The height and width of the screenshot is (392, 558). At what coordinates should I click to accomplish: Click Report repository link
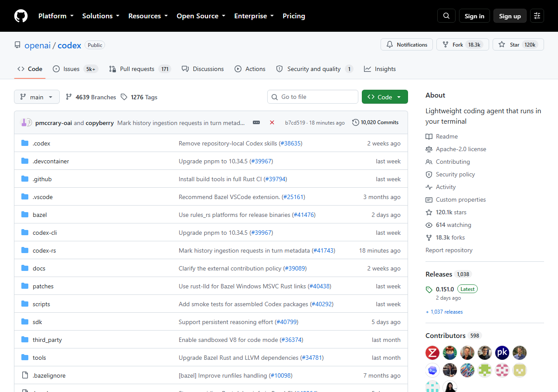point(449,250)
